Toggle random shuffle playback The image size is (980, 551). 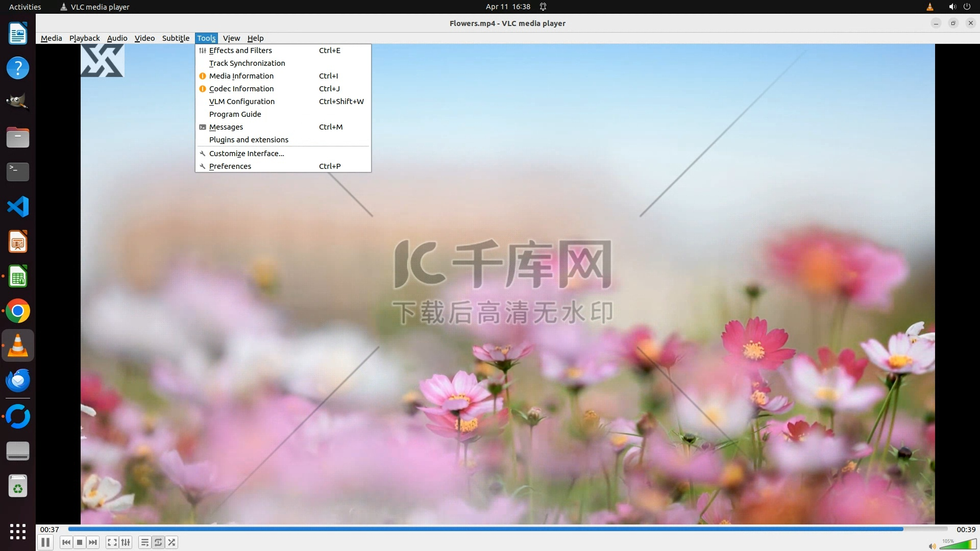point(172,542)
